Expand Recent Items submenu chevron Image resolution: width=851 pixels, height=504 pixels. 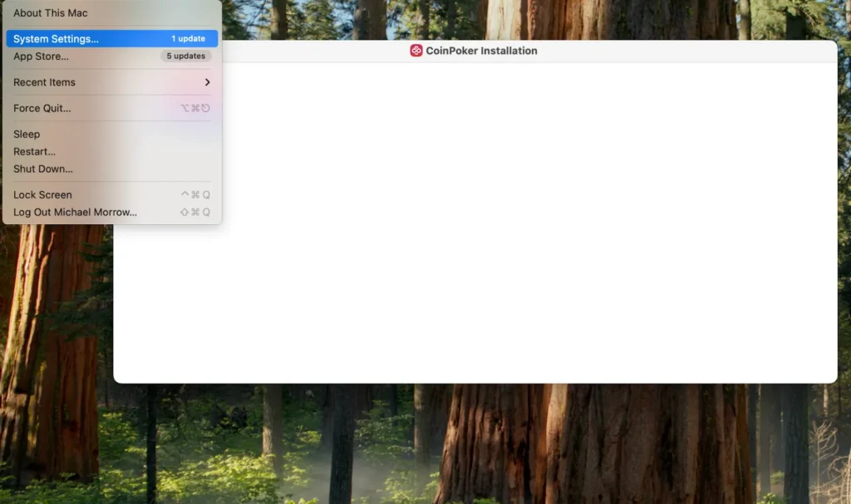pyautogui.click(x=207, y=82)
